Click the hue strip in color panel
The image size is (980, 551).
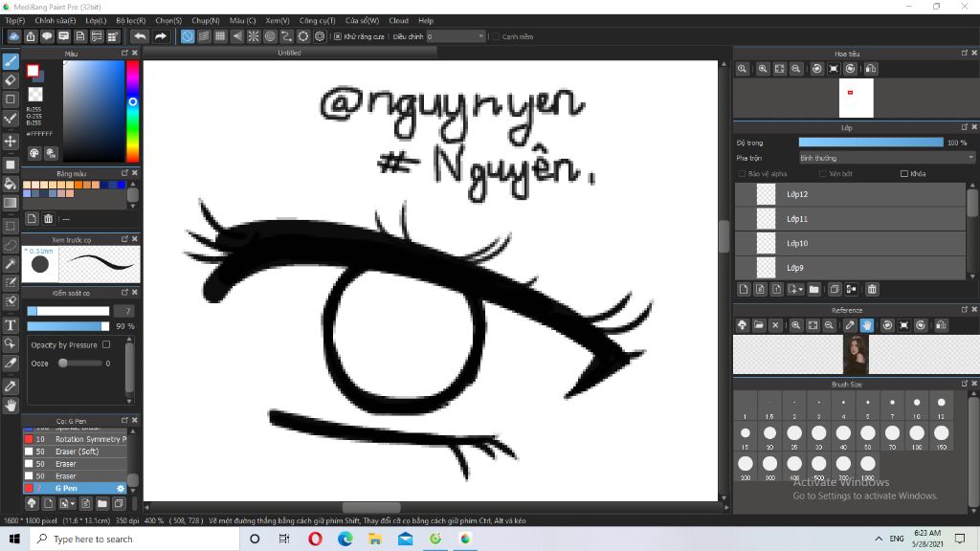(x=132, y=111)
